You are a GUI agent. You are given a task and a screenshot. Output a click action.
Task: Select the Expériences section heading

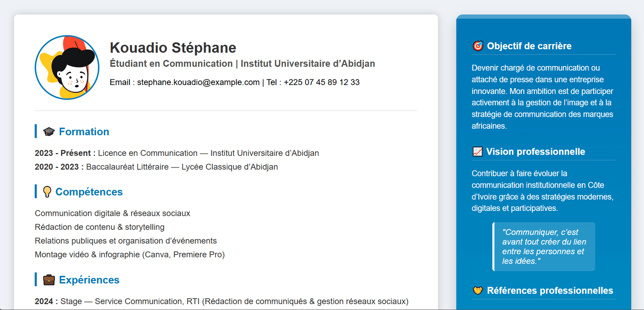coord(89,280)
